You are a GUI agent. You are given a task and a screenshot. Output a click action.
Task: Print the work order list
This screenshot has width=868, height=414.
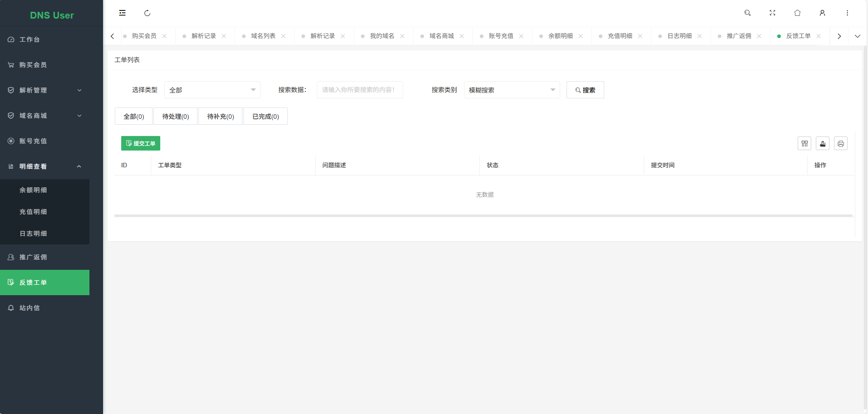pyautogui.click(x=840, y=143)
